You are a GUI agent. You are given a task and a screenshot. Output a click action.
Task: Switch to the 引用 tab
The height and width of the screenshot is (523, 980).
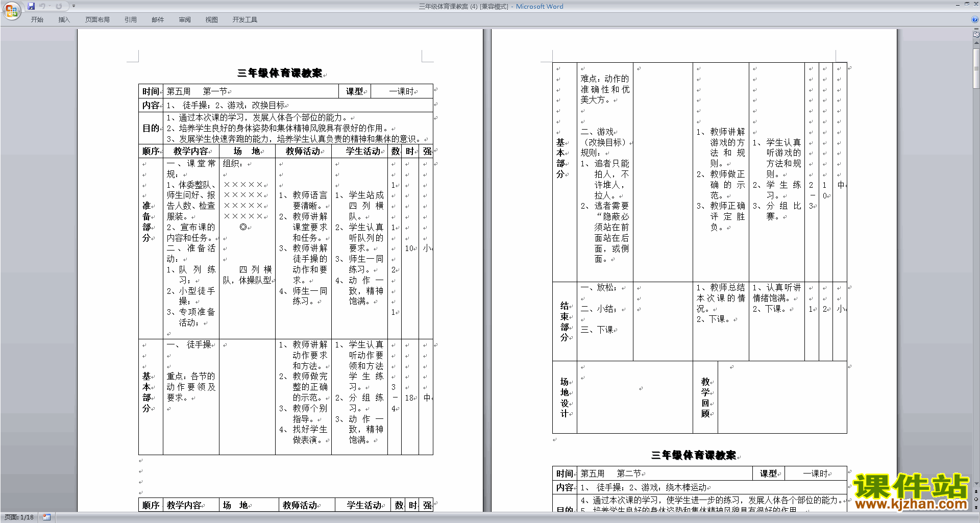[131, 20]
